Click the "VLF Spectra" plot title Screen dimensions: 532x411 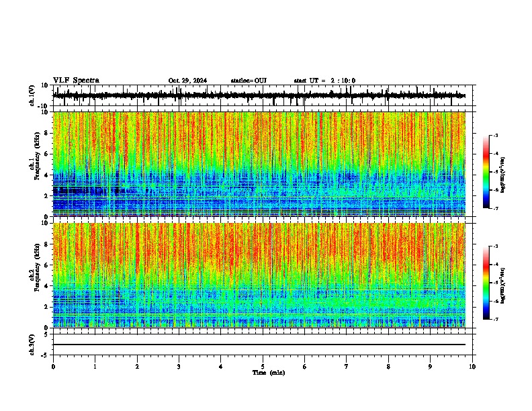click(76, 81)
